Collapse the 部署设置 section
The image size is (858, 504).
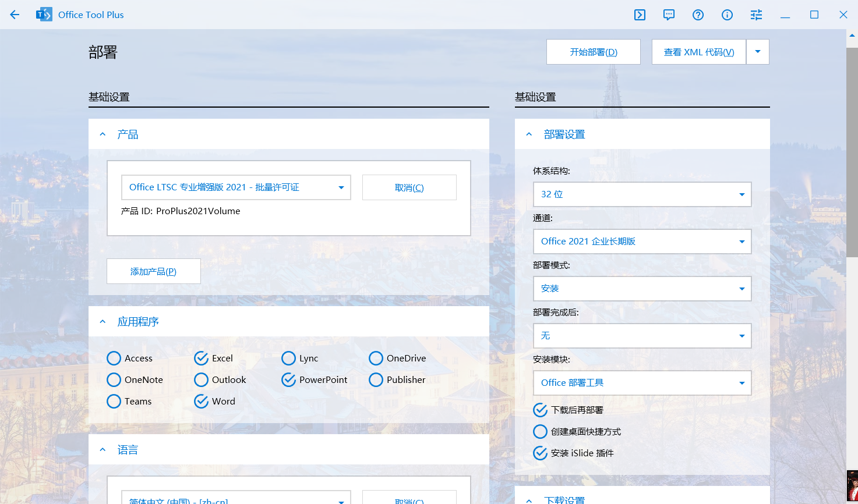[529, 134]
